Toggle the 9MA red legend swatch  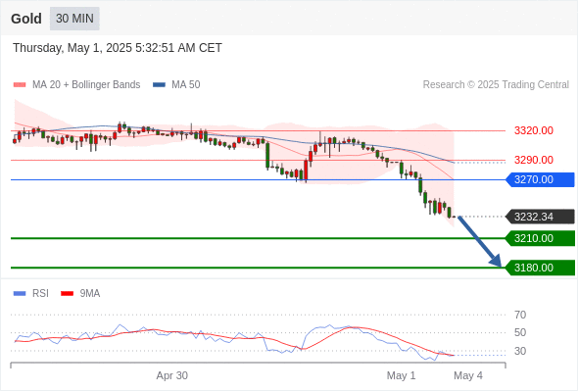click(67, 294)
